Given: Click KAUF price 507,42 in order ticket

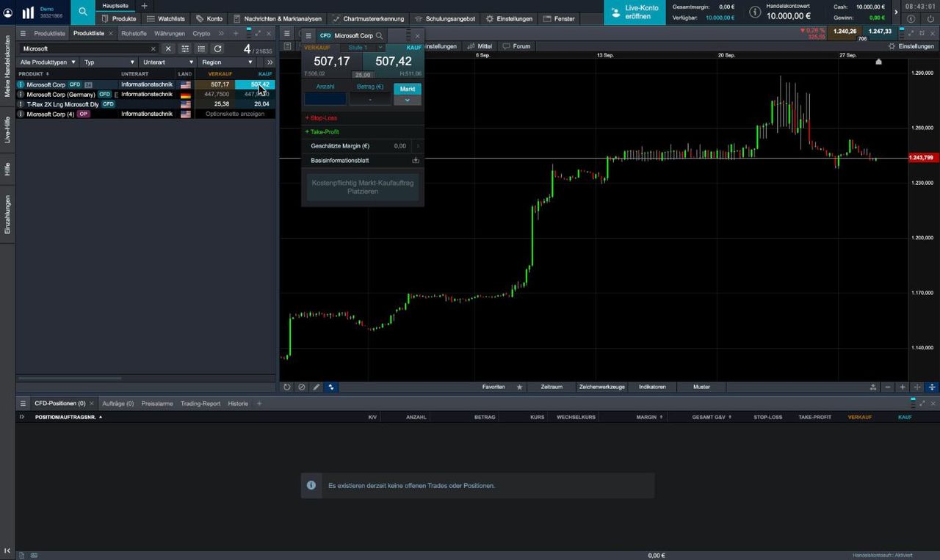Looking at the screenshot, I should click(394, 62).
